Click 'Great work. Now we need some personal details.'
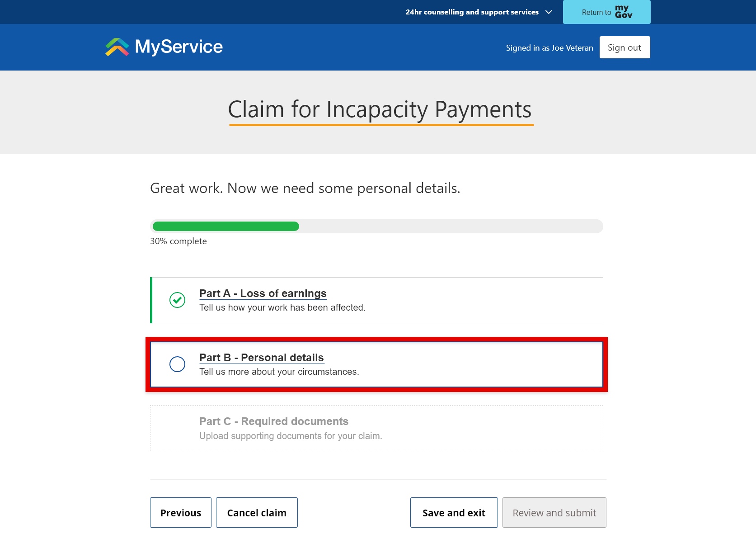This screenshot has width=756, height=548. click(305, 188)
